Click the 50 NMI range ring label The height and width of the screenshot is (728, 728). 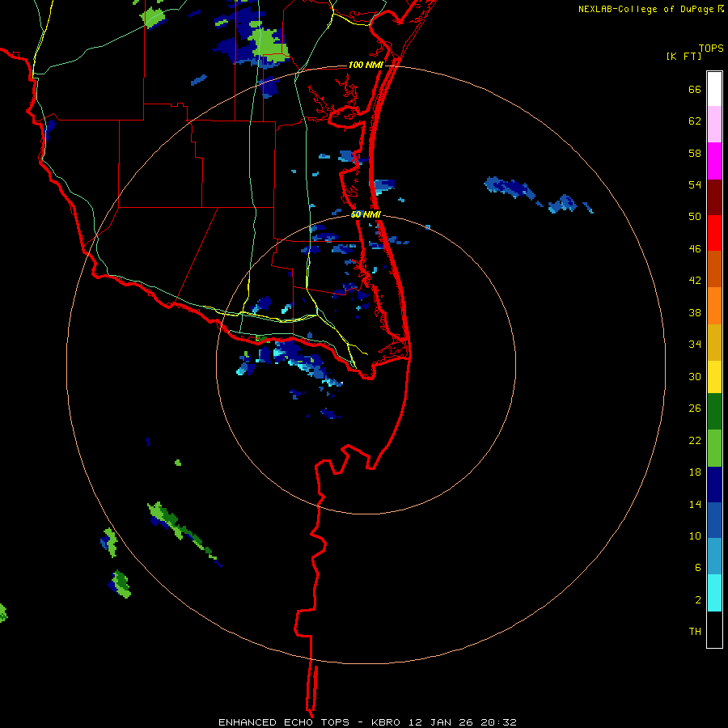click(x=366, y=214)
